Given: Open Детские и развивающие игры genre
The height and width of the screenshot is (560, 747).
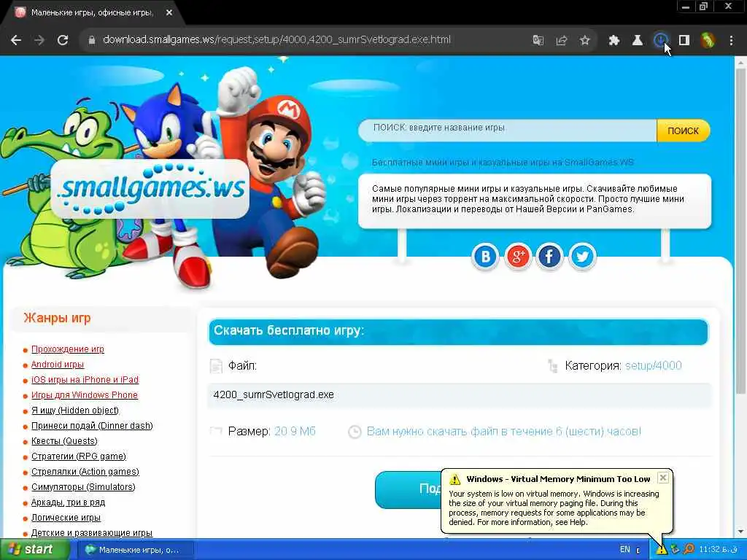Looking at the screenshot, I should click(91, 533).
